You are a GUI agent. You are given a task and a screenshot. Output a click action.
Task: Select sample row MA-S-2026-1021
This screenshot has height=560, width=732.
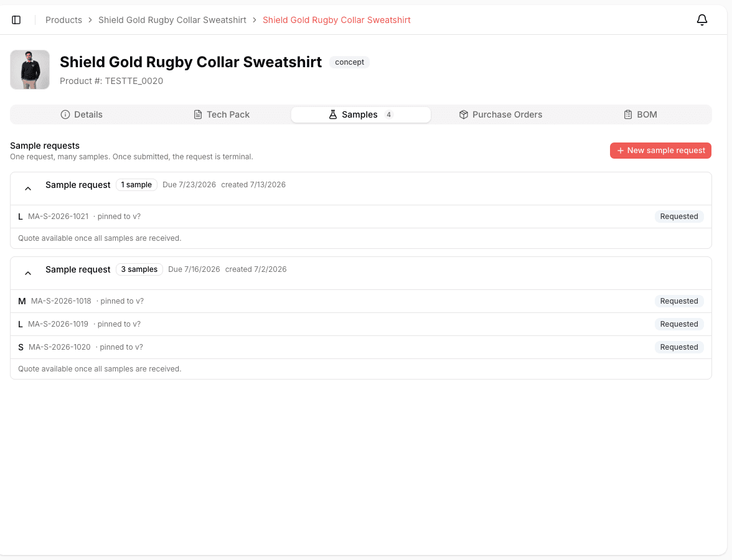[361, 217]
